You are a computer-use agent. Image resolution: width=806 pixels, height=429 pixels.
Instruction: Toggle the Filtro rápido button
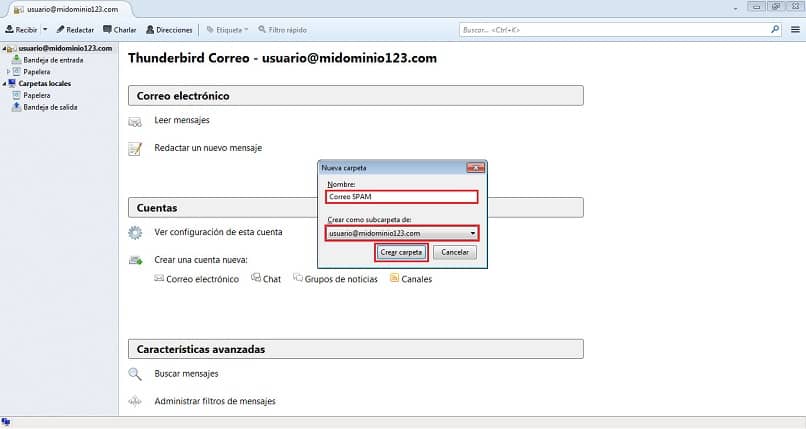point(283,30)
